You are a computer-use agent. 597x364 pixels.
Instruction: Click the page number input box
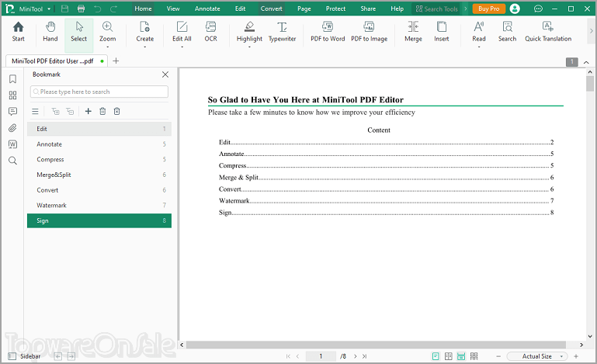coord(321,356)
